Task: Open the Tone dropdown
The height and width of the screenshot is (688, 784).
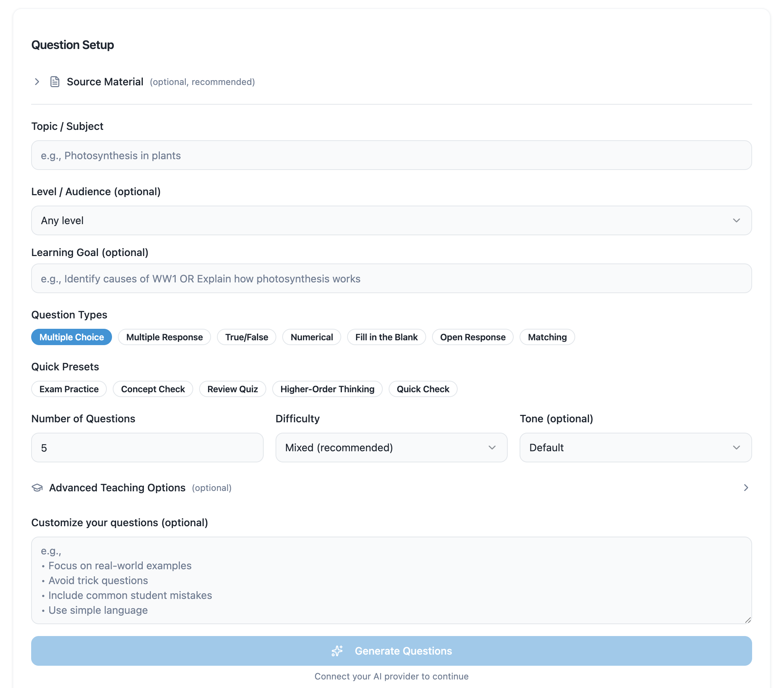Action: [635, 448]
